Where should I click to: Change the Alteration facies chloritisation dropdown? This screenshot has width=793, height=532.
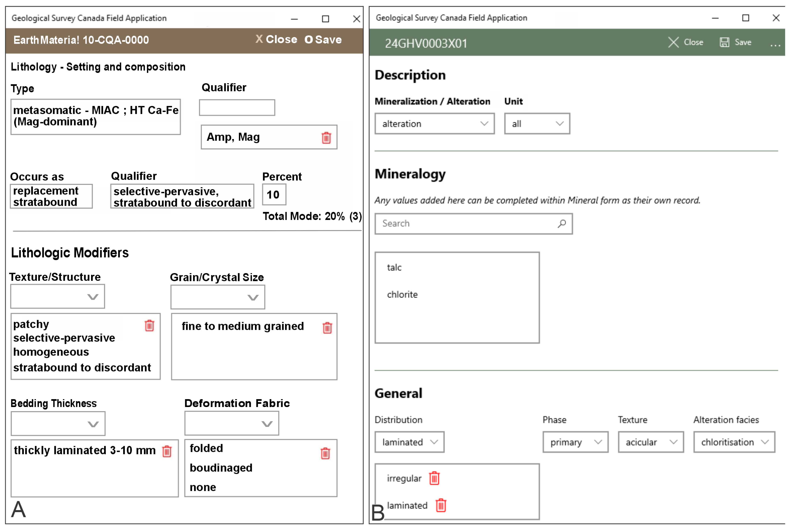[734, 442]
